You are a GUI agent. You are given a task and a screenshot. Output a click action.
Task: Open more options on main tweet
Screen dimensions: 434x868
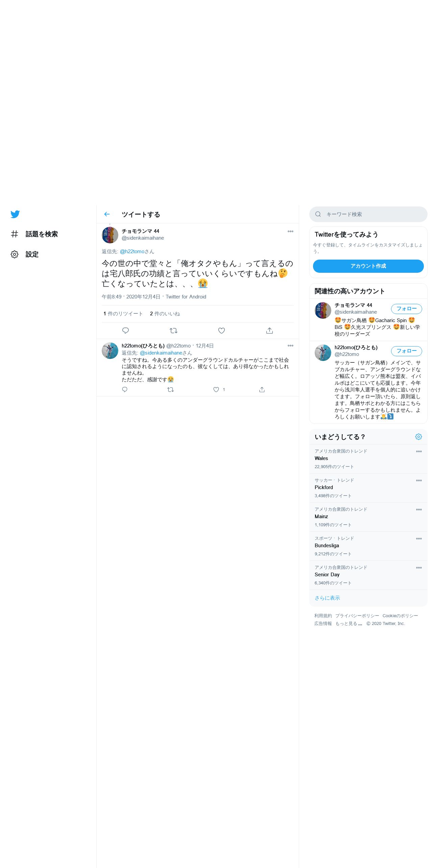[x=290, y=232]
